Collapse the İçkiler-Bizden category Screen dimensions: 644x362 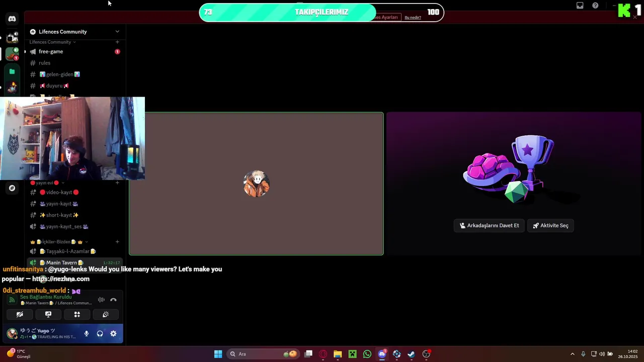59,242
